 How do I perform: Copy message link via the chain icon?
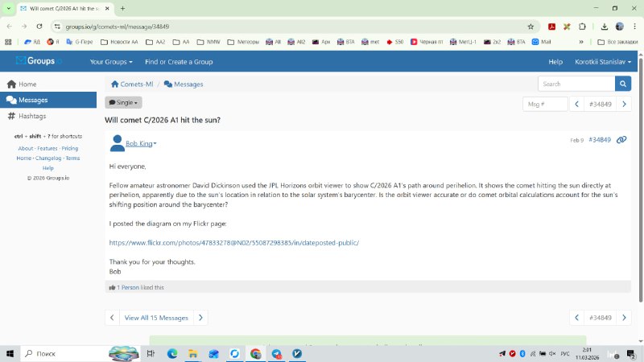click(621, 140)
